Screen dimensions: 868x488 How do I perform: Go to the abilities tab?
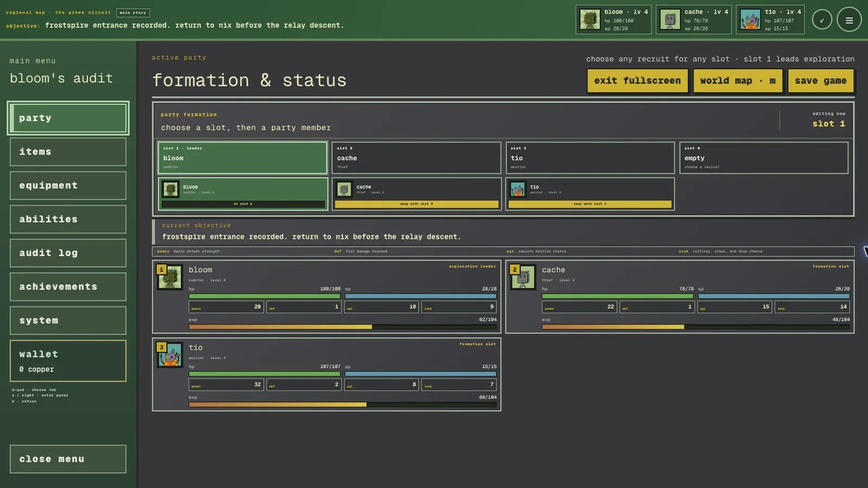pyautogui.click(x=68, y=219)
